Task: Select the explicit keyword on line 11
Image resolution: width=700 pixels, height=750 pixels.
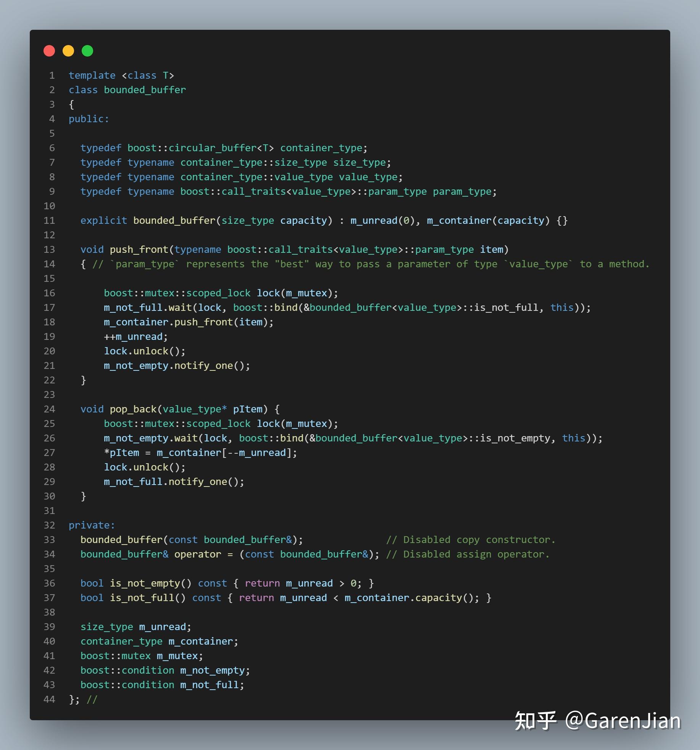Action: (x=104, y=220)
